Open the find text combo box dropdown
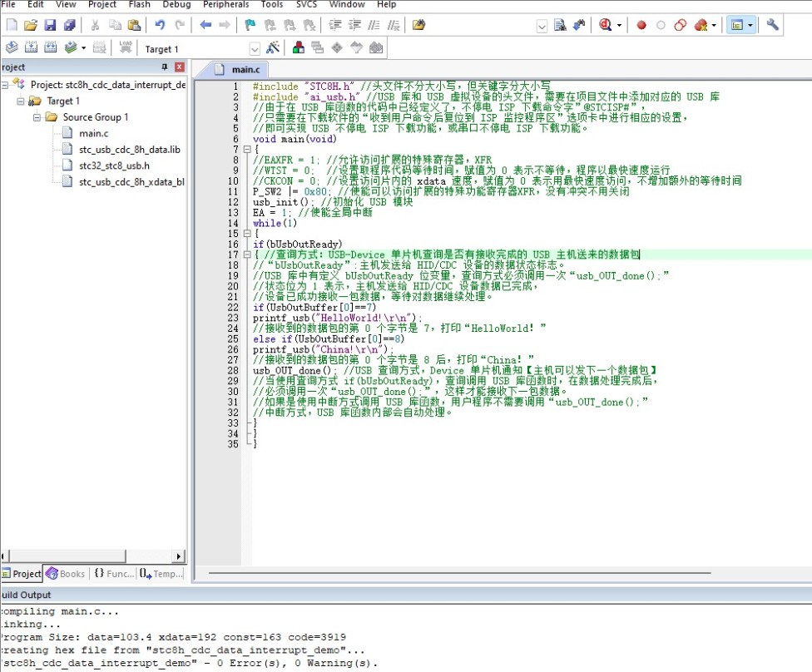The width and height of the screenshot is (812, 672). tap(542, 26)
